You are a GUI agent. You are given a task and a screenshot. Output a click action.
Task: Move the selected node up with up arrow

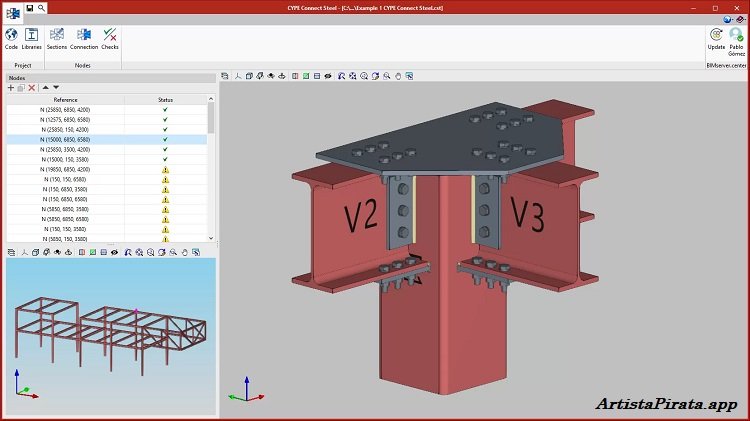tap(45, 88)
